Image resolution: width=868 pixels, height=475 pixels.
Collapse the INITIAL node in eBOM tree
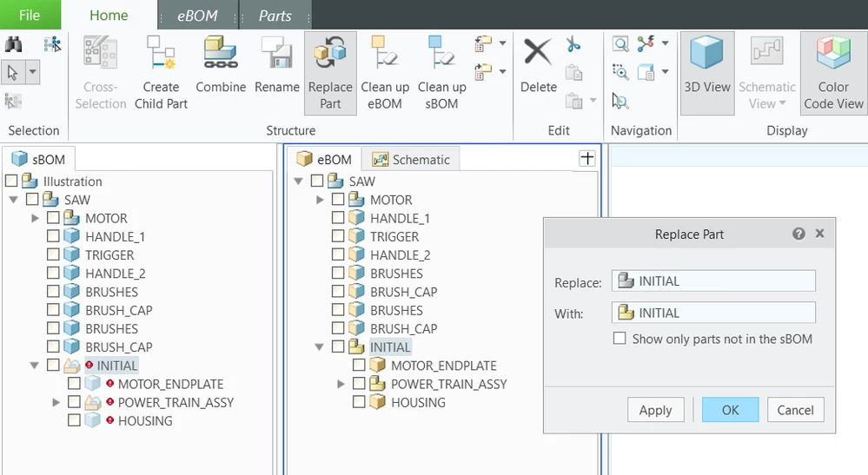click(x=320, y=346)
